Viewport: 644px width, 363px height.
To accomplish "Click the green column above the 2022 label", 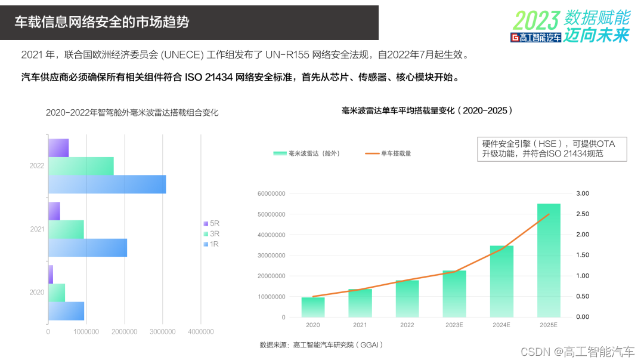I will [407, 299].
